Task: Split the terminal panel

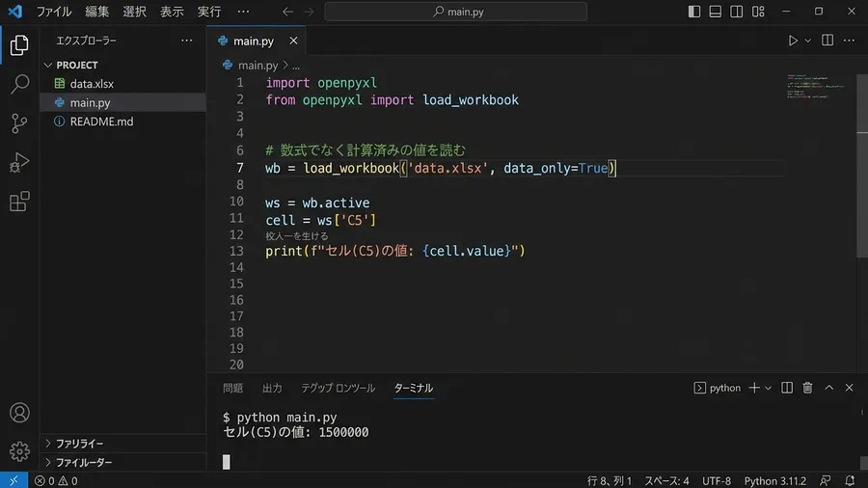Action: point(787,388)
